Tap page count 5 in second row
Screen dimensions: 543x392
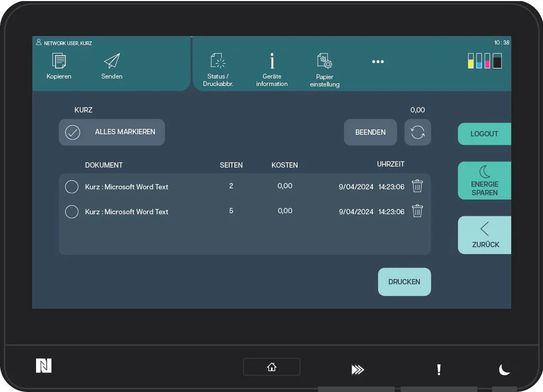click(x=231, y=211)
